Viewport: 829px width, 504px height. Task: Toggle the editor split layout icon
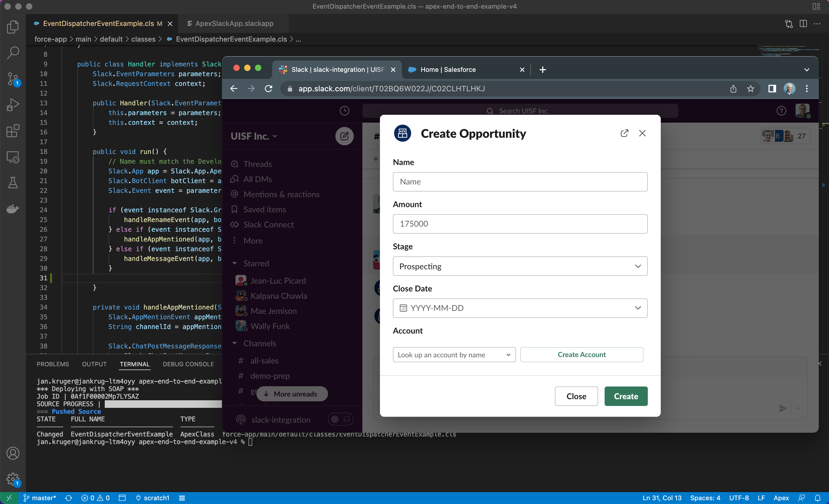(803, 23)
